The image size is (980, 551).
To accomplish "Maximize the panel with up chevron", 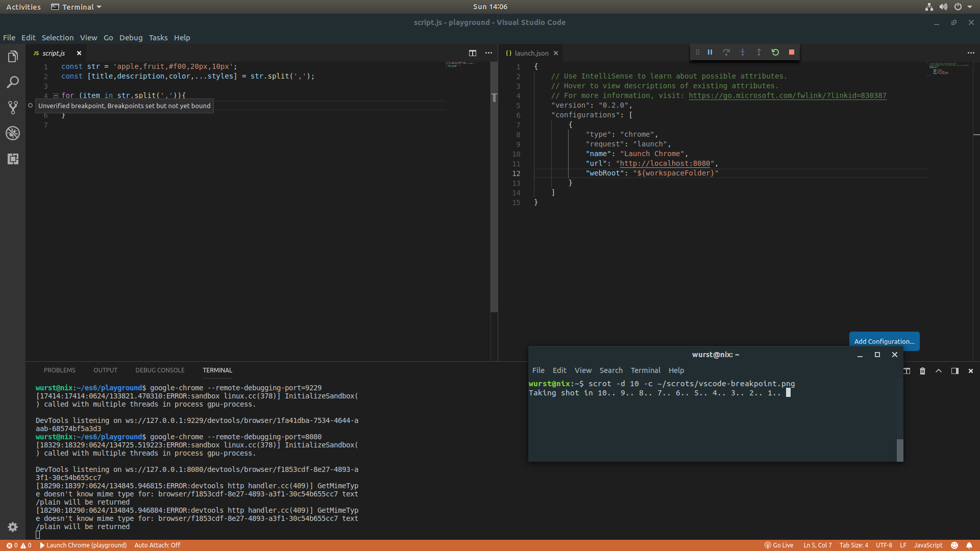I will [938, 371].
